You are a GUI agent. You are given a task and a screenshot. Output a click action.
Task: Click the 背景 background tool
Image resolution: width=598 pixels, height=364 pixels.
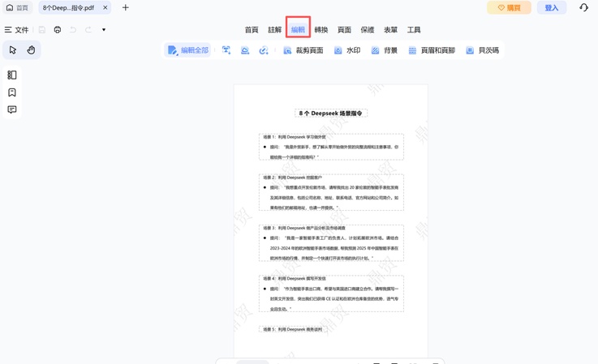pos(385,50)
